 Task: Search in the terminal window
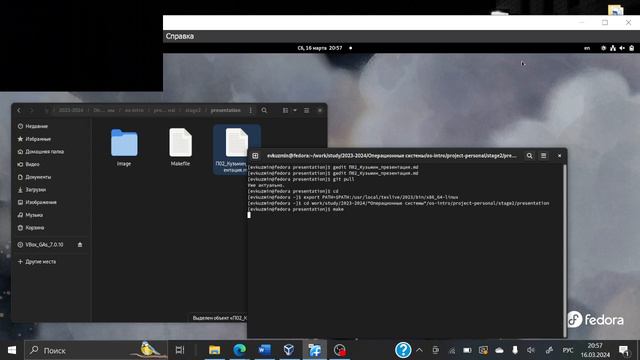pyautogui.click(x=529, y=156)
